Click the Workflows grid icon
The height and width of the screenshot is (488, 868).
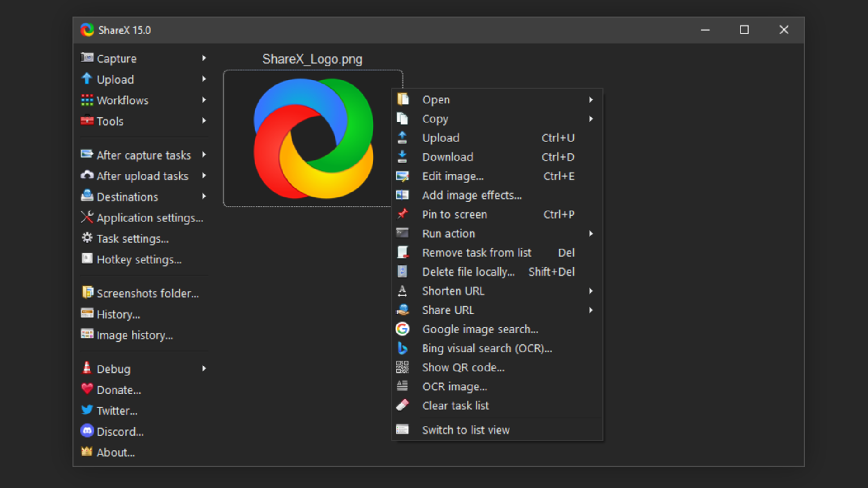[87, 100]
